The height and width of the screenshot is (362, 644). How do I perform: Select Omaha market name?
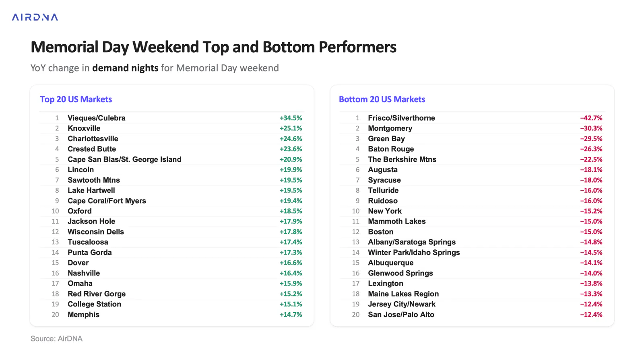pyautogui.click(x=80, y=284)
